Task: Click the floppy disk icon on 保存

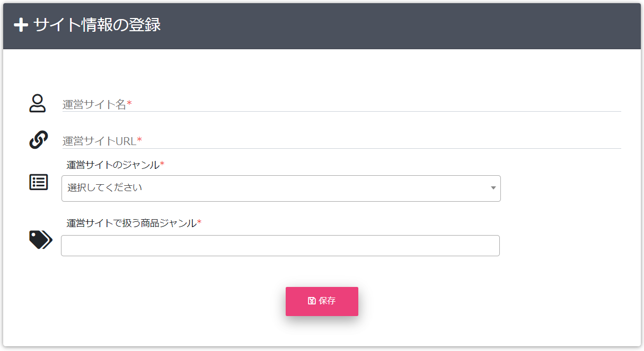Action: [312, 301]
